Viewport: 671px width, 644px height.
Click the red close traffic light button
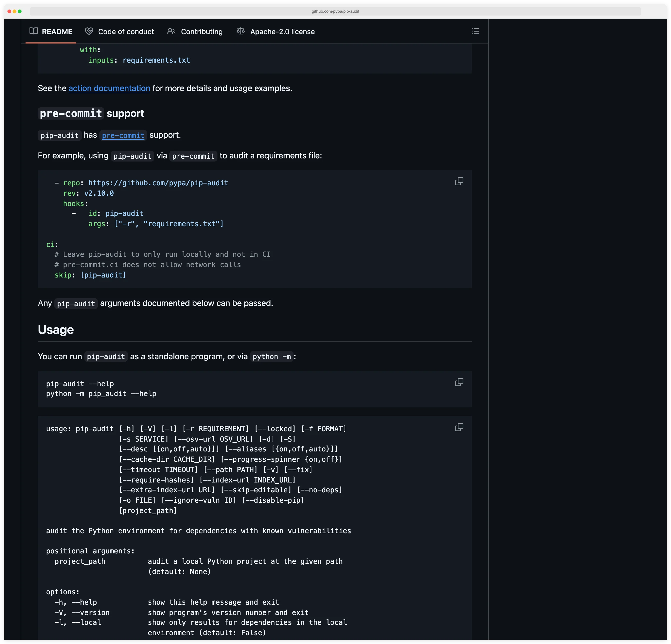coord(9,11)
